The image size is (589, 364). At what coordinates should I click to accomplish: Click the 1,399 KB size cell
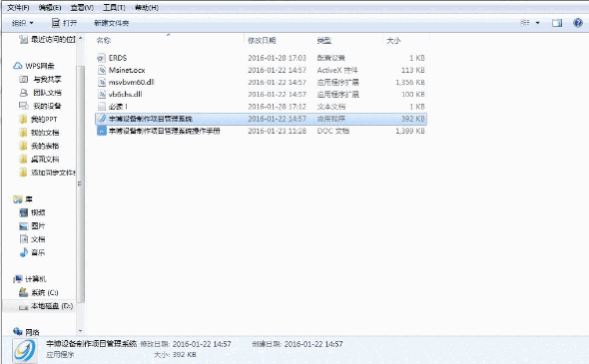pos(410,131)
